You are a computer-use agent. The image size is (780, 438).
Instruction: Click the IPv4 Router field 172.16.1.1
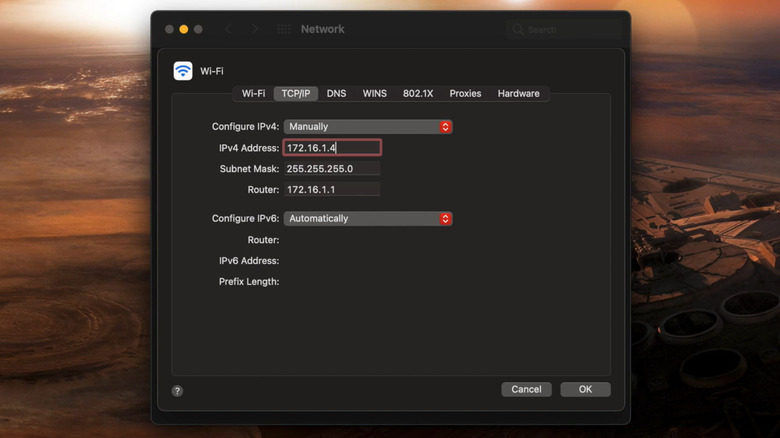[x=332, y=190]
